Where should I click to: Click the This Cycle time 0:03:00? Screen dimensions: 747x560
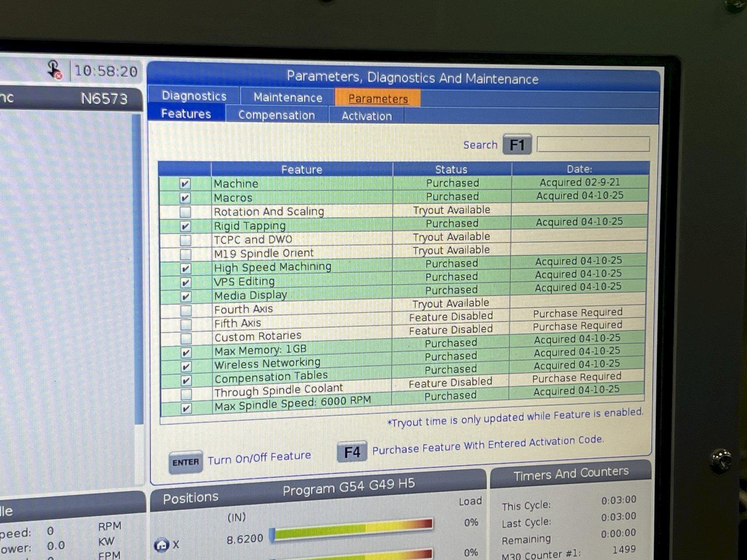(x=618, y=500)
